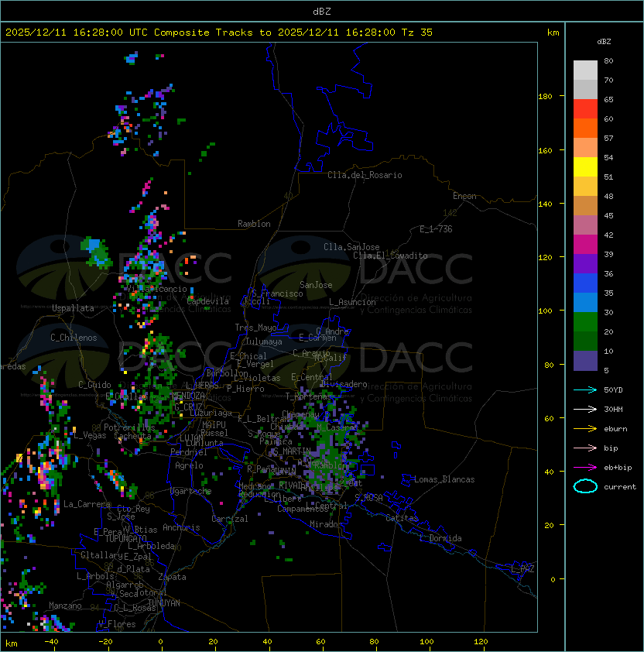This screenshot has width=644, height=652.
Task: Click the Zapata map label
Action: point(172,577)
